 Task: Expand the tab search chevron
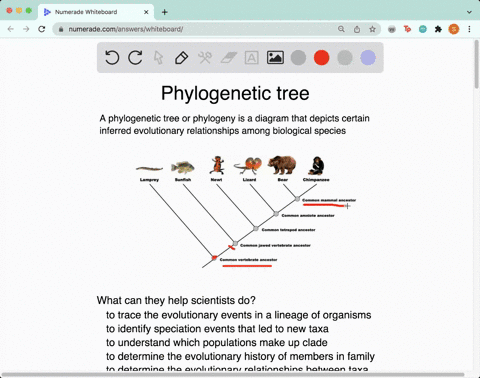click(469, 12)
